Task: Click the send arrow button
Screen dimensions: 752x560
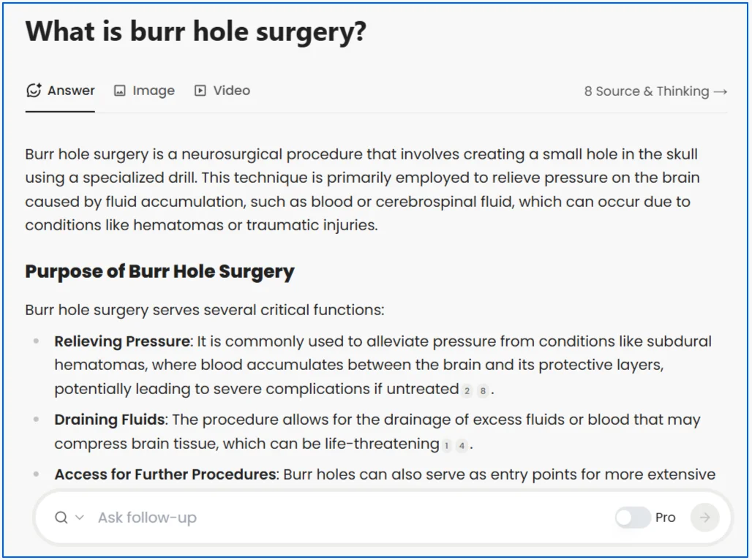Action: click(704, 518)
